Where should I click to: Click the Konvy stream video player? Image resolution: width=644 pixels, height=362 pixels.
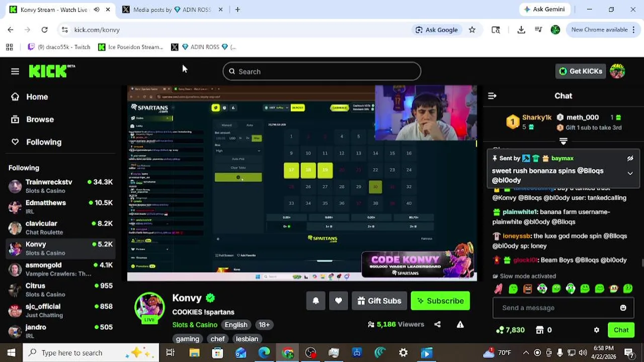point(302,183)
